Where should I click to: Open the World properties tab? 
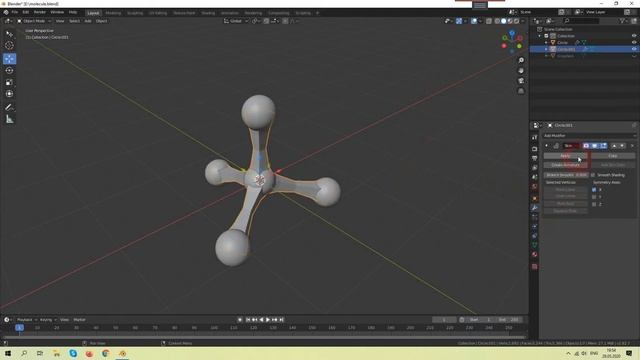pyautogui.click(x=535, y=187)
